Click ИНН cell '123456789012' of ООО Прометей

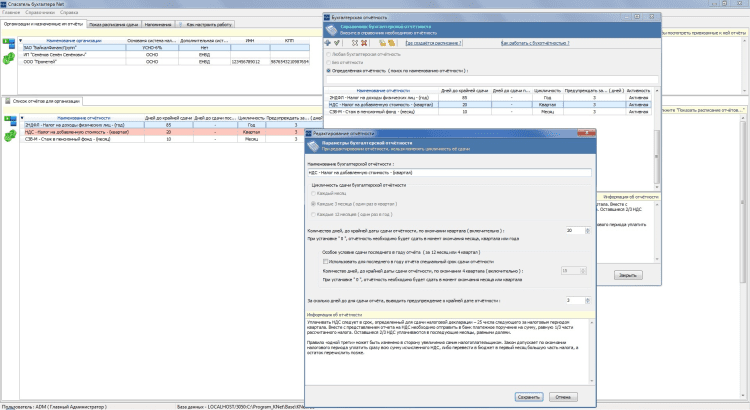(x=250, y=62)
